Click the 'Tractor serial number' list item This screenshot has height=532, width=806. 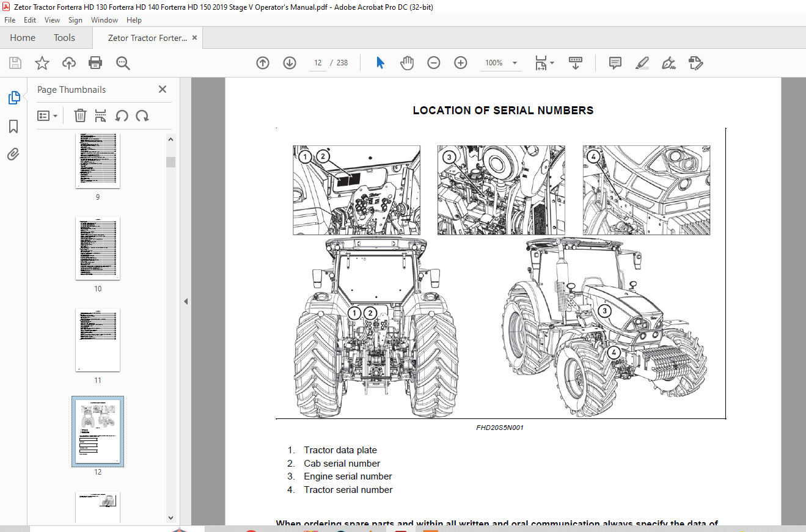[348, 490]
